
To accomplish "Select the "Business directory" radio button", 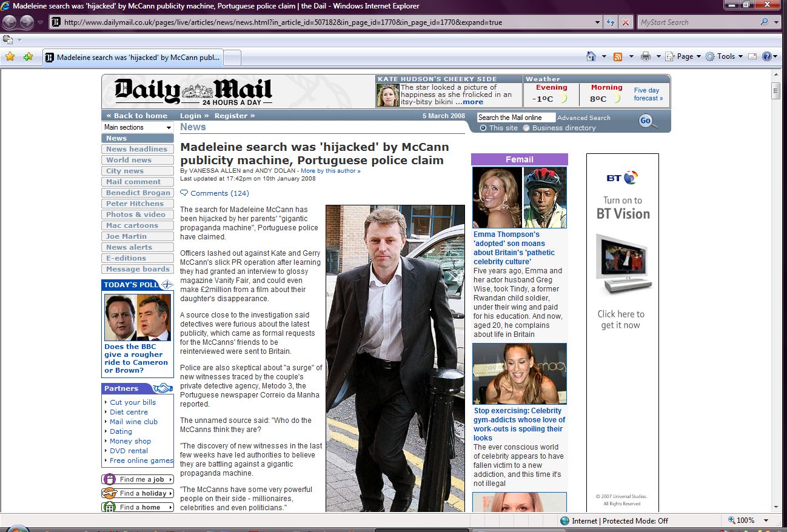I will [526, 128].
